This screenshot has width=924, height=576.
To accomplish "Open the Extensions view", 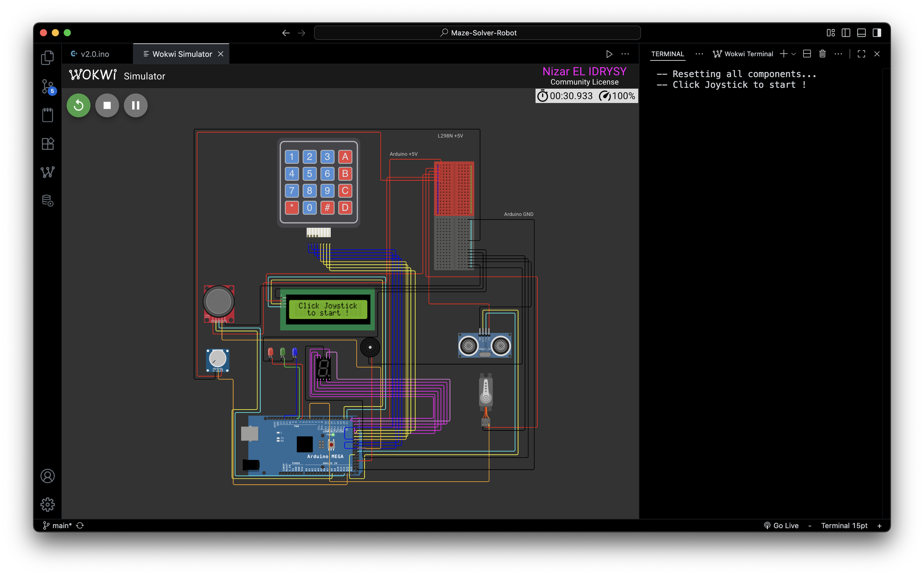I will coord(47,143).
